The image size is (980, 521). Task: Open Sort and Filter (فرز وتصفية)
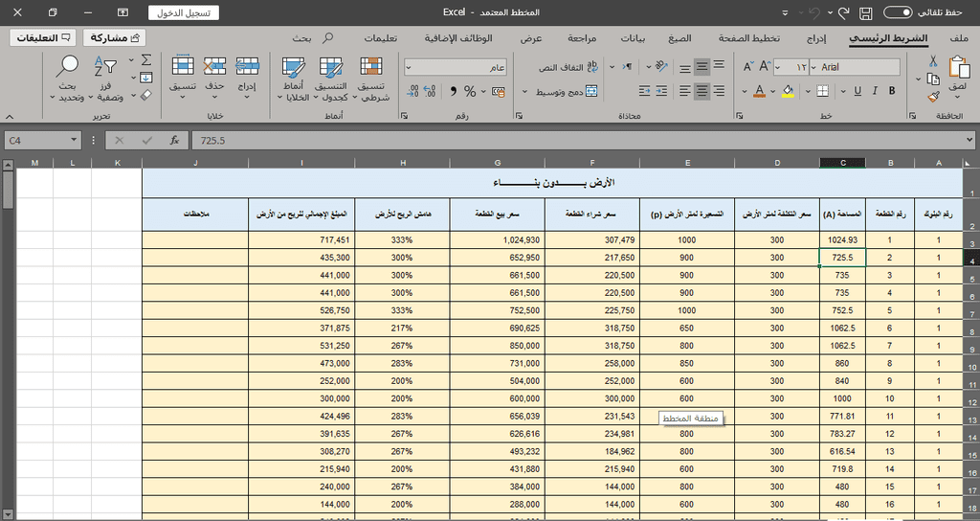click(105, 79)
